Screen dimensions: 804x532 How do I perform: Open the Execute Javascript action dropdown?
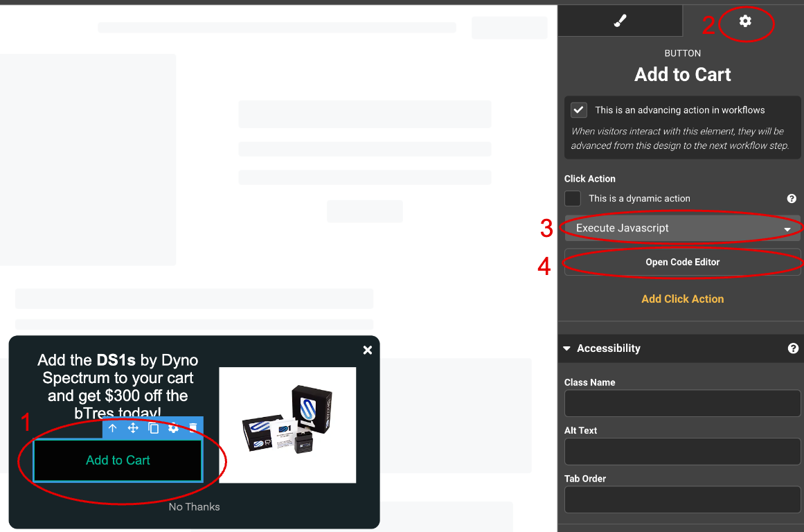682,228
